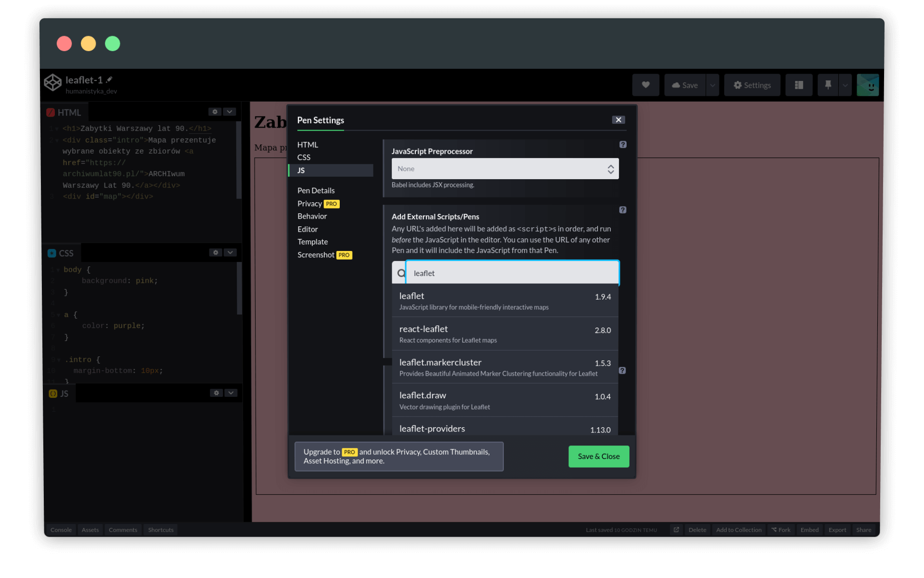This screenshot has width=924, height=578.
Task: Click the humanistyka_dev username
Action: tap(91, 91)
